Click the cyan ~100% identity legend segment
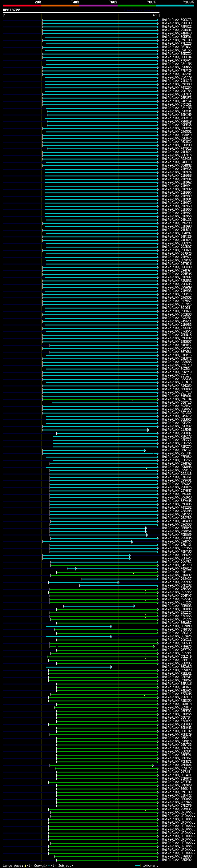The height and width of the screenshot is (868, 197). pyautogui.click(x=175, y=6)
